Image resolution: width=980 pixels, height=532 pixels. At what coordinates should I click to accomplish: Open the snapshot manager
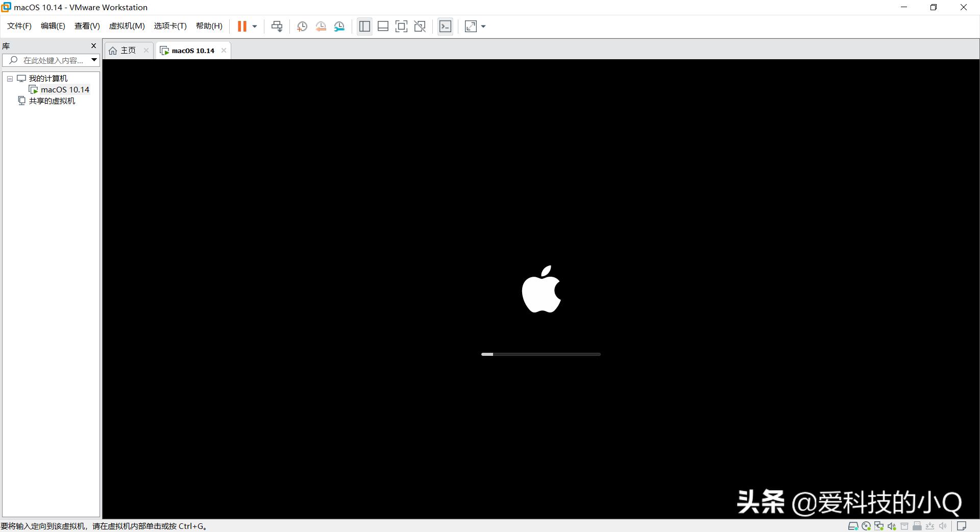coord(339,26)
